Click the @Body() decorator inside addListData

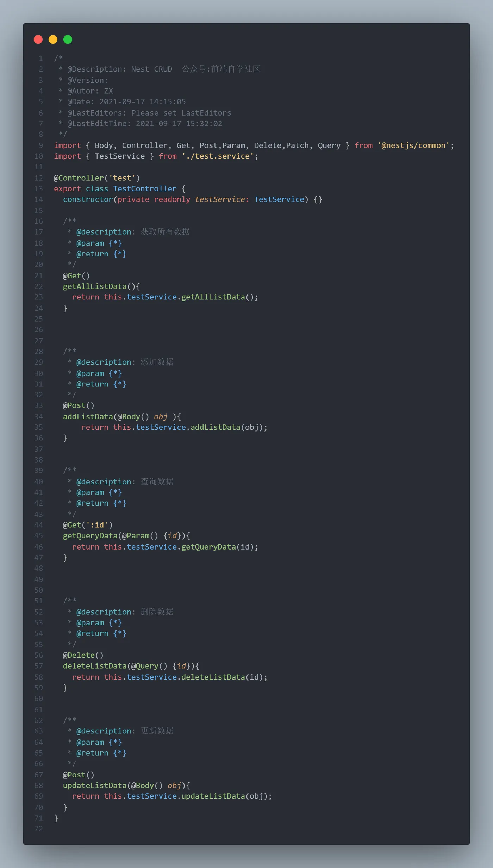point(133,416)
